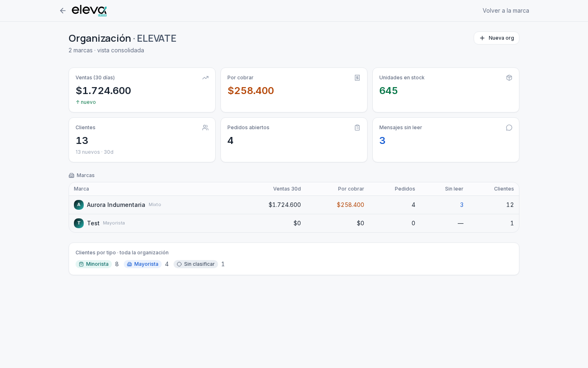Image resolution: width=588 pixels, height=368 pixels.
Task: Click the Minorista count 8
Action: tap(117, 264)
